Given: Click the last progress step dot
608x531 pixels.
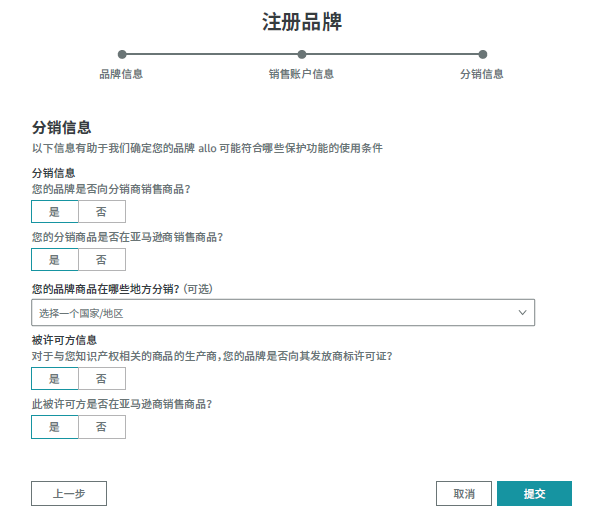Looking at the screenshot, I should 483,54.
